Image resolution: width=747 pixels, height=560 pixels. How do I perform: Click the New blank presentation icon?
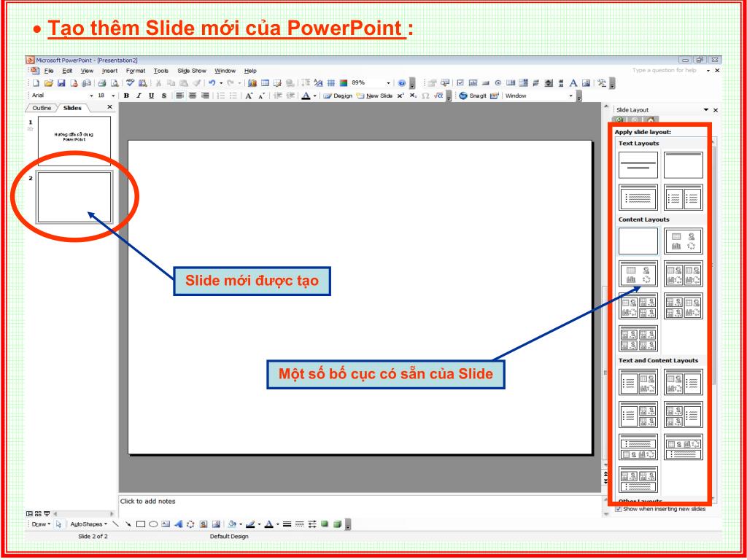(36, 83)
